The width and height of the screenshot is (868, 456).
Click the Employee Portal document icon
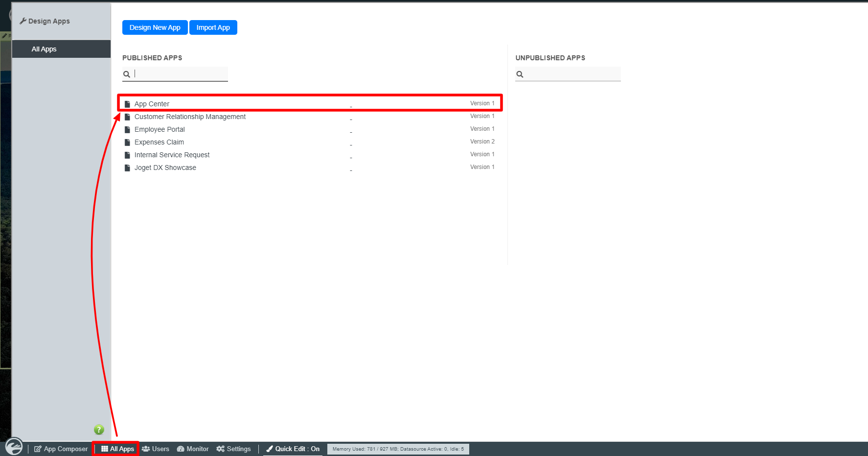[x=127, y=129]
